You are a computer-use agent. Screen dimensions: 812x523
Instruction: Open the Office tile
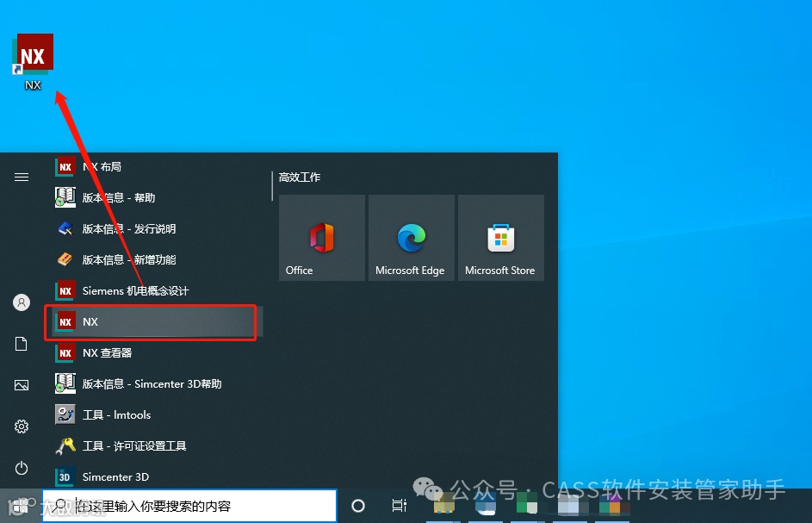click(x=321, y=238)
